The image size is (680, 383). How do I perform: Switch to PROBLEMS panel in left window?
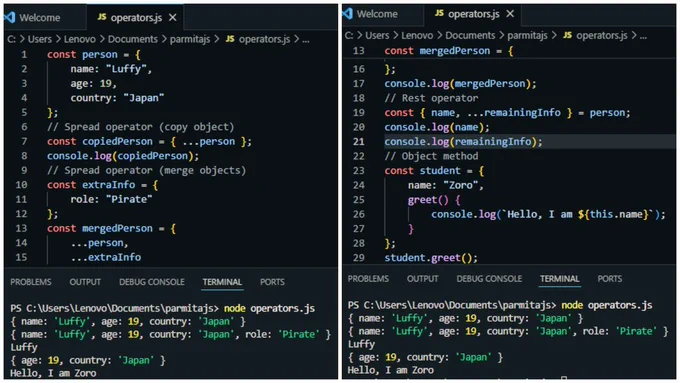click(31, 282)
